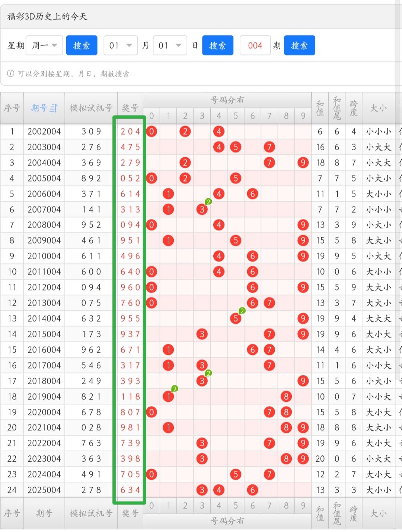This screenshot has height=532, width=402.
Task: Select issue number 2025004
Action: (44, 490)
